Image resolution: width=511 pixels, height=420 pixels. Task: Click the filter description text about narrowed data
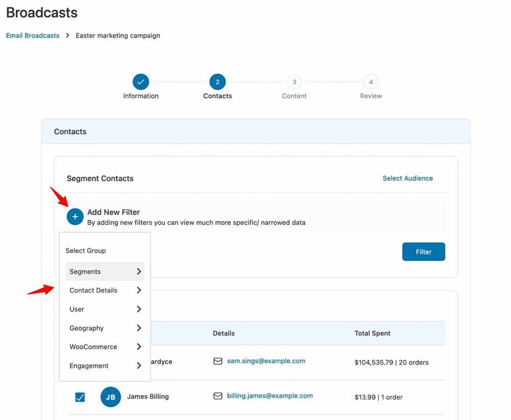click(196, 223)
